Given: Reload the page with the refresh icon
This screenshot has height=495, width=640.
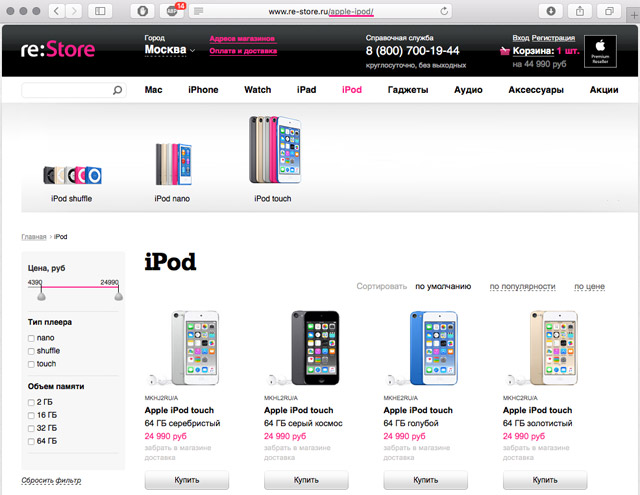Looking at the screenshot, I should 444,11.
